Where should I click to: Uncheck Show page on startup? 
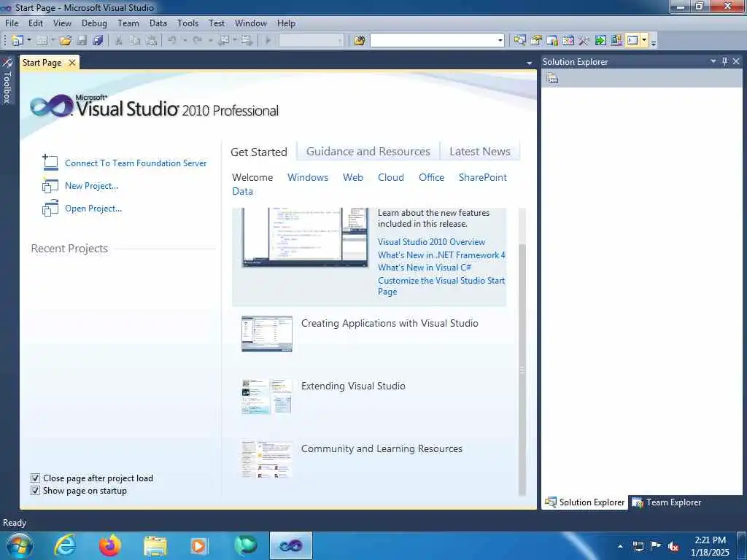pyautogui.click(x=35, y=491)
